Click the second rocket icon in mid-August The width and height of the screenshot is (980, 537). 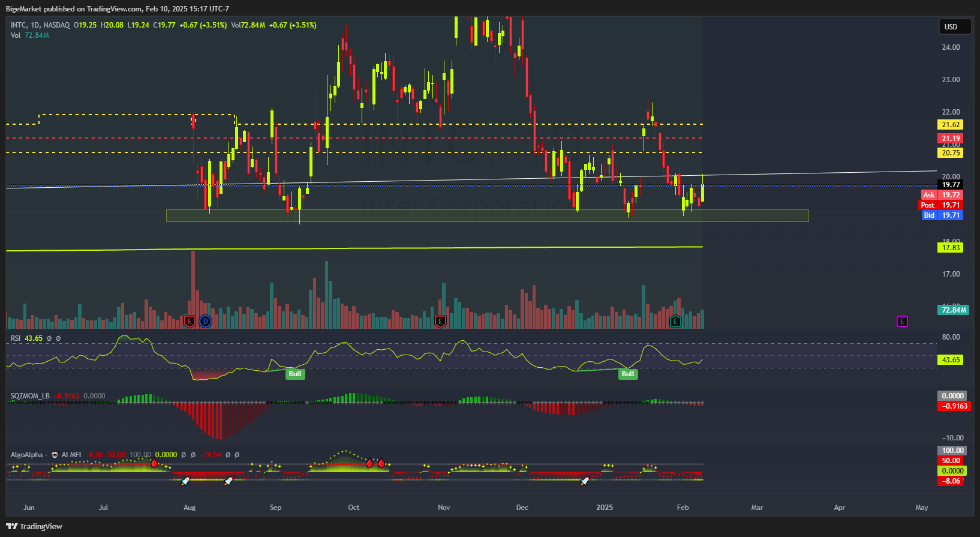pyautogui.click(x=229, y=481)
